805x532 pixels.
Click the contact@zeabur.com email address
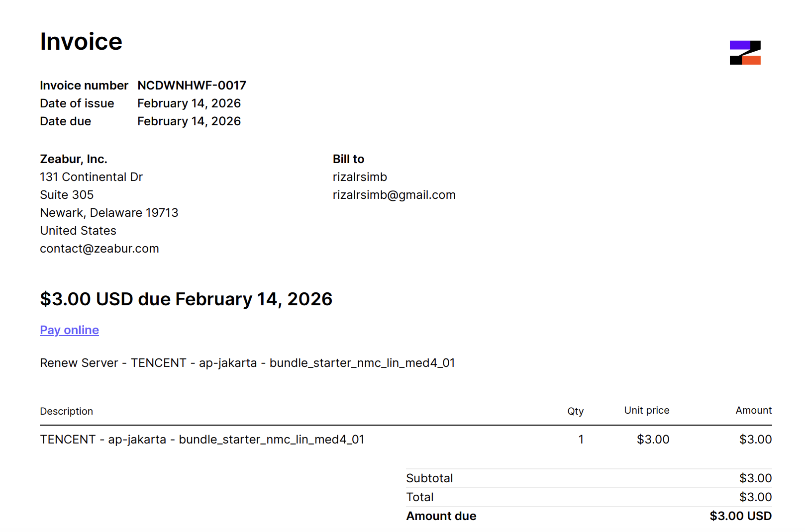click(x=99, y=248)
